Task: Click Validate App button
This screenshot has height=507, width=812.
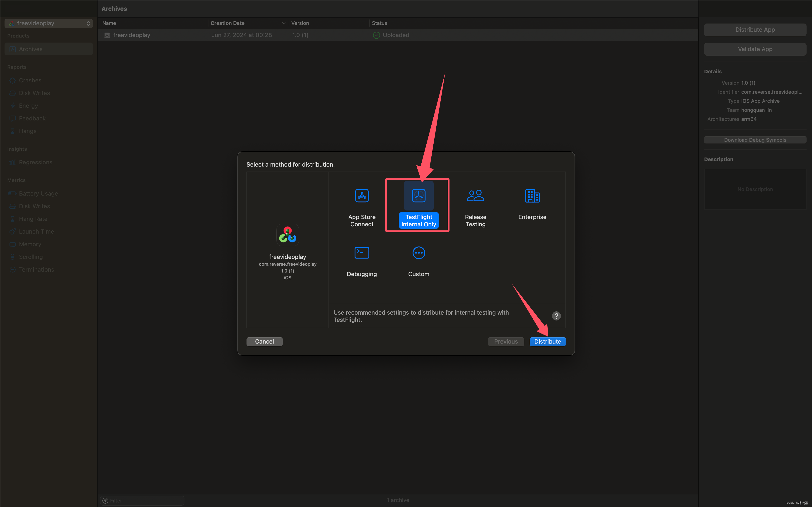Action: pyautogui.click(x=755, y=48)
